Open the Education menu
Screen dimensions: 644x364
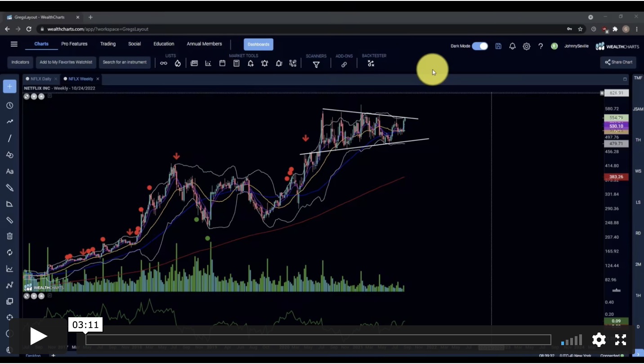(x=164, y=44)
